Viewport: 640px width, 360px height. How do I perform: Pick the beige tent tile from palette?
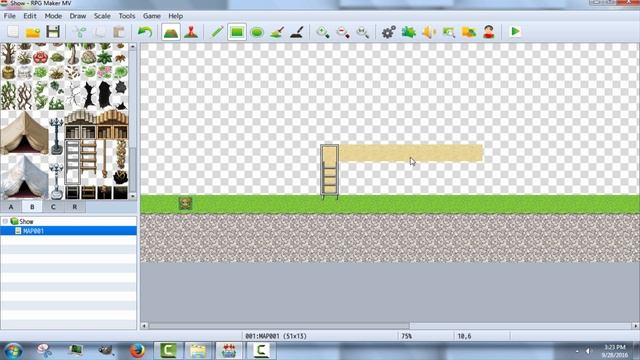(24, 132)
